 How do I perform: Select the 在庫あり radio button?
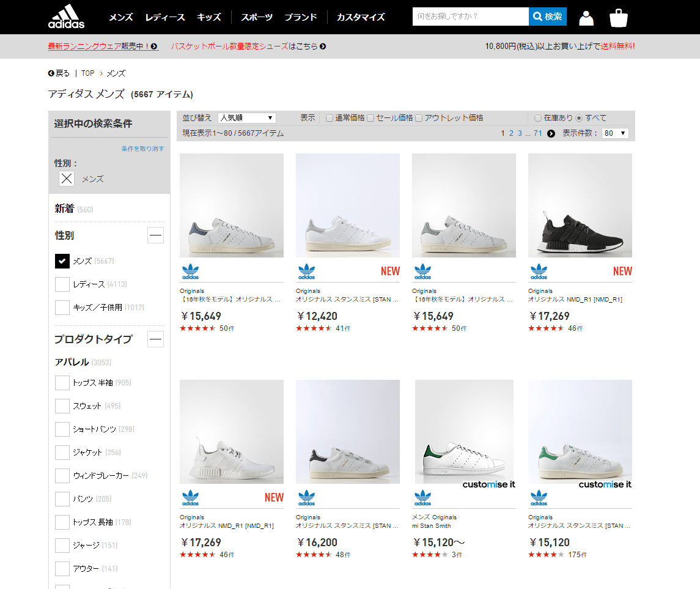click(x=539, y=117)
